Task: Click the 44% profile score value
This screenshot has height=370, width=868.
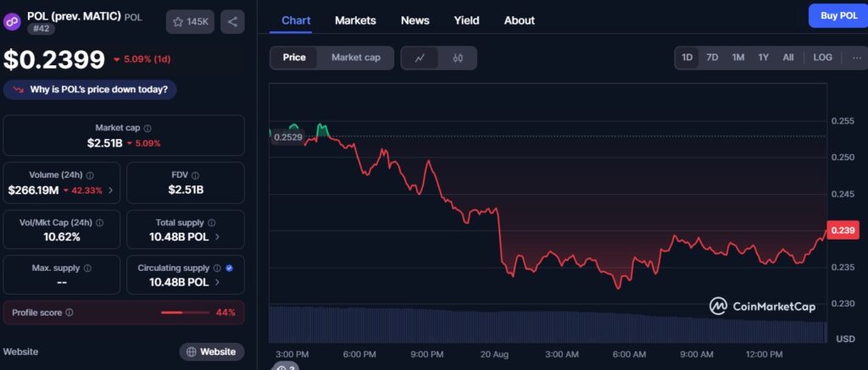Action: (225, 312)
